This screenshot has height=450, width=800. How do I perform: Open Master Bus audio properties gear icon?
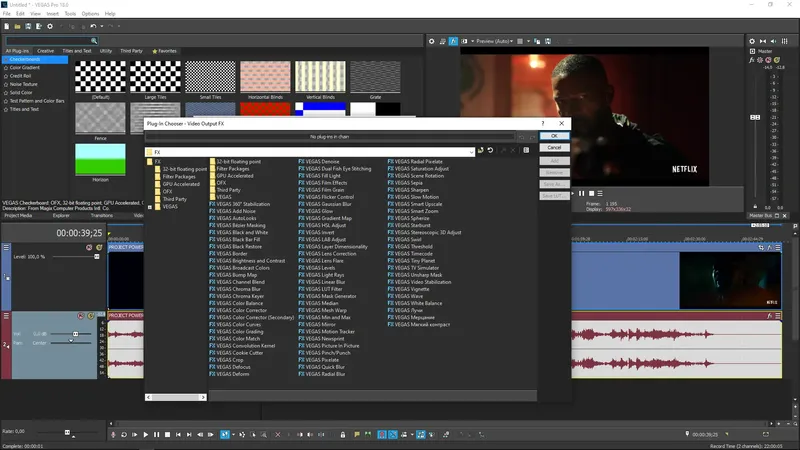coord(752,41)
